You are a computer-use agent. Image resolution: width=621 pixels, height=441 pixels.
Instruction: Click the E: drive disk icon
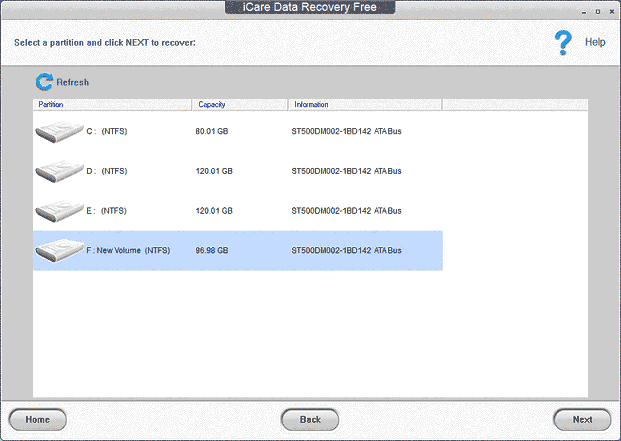[x=59, y=211]
